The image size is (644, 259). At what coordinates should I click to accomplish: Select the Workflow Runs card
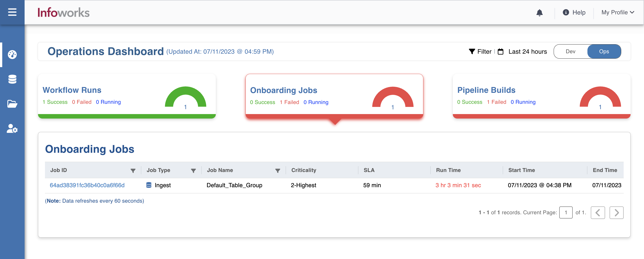127,96
